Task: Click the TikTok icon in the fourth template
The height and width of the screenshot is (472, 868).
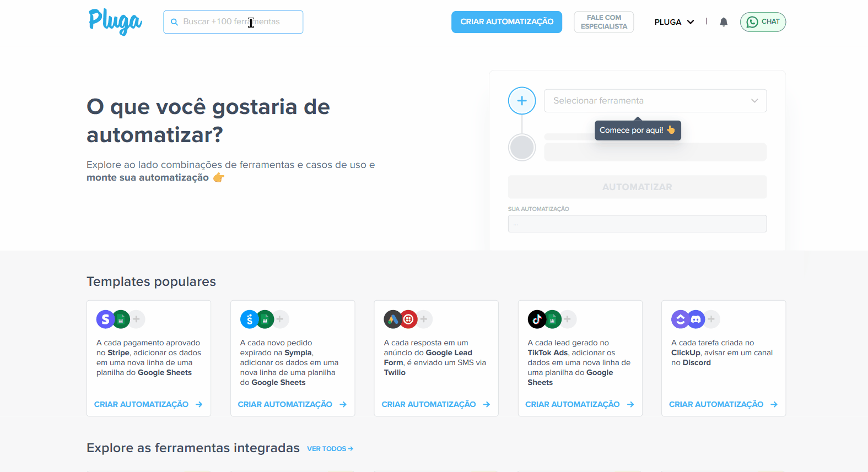Action: click(x=537, y=319)
